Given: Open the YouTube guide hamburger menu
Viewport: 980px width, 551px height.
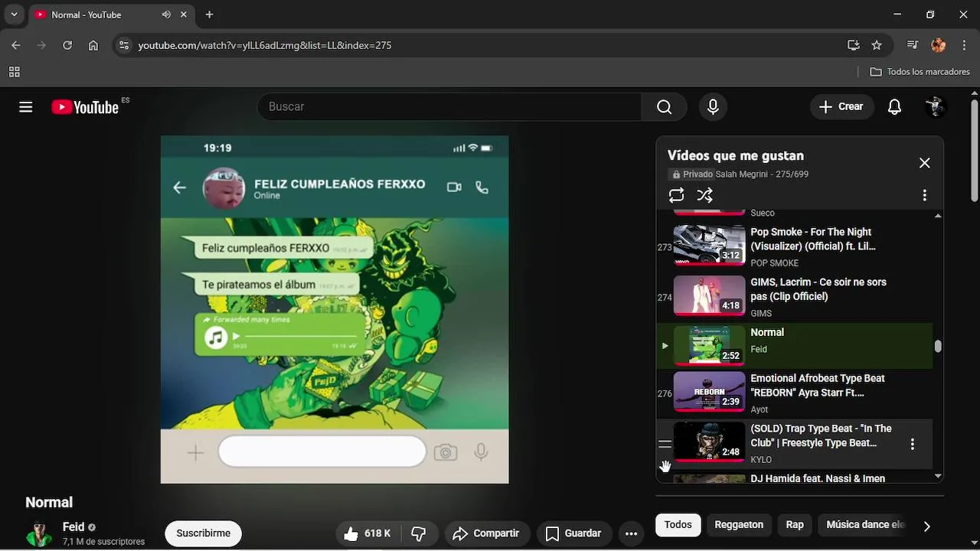Looking at the screenshot, I should 26,107.
